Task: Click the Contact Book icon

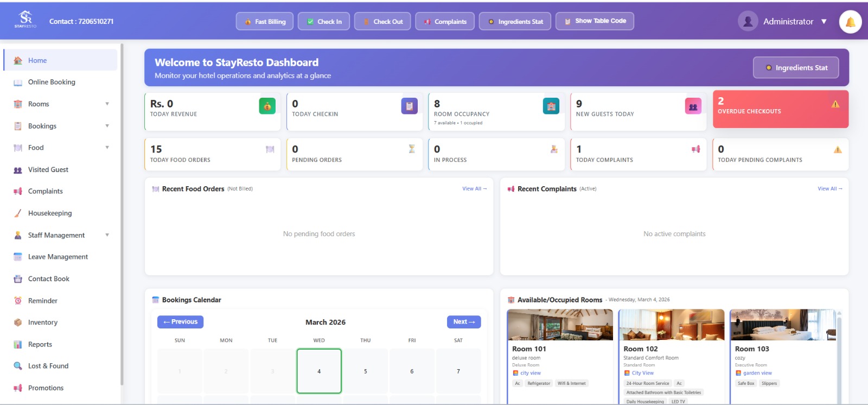Action: 18,279
